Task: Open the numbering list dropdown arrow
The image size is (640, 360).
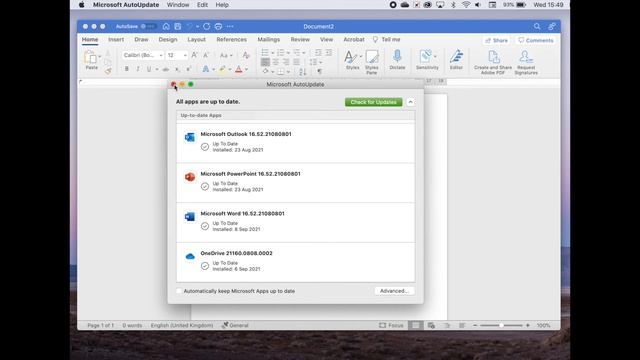Action: pos(288,53)
